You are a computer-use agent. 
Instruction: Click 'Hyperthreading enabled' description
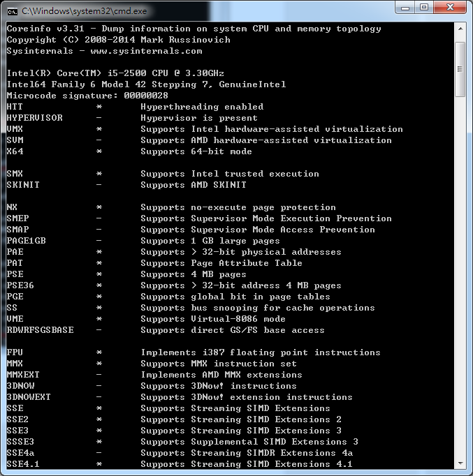click(x=202, y=107)
